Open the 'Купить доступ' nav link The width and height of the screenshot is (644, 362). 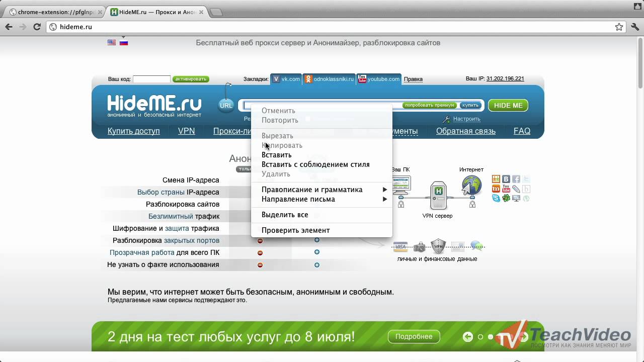[134, 131]
